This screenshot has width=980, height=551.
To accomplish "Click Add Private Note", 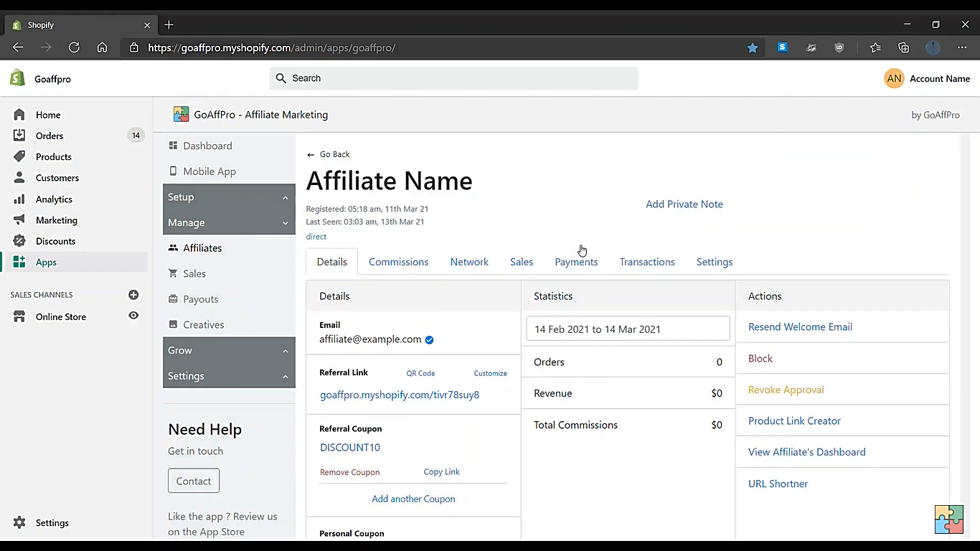I will click(x=684, y=204).
